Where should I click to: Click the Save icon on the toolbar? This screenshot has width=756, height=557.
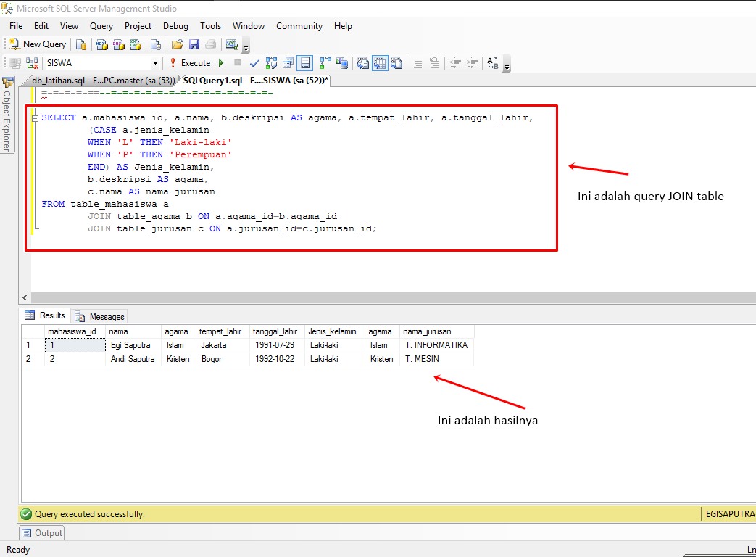(193, 44)
